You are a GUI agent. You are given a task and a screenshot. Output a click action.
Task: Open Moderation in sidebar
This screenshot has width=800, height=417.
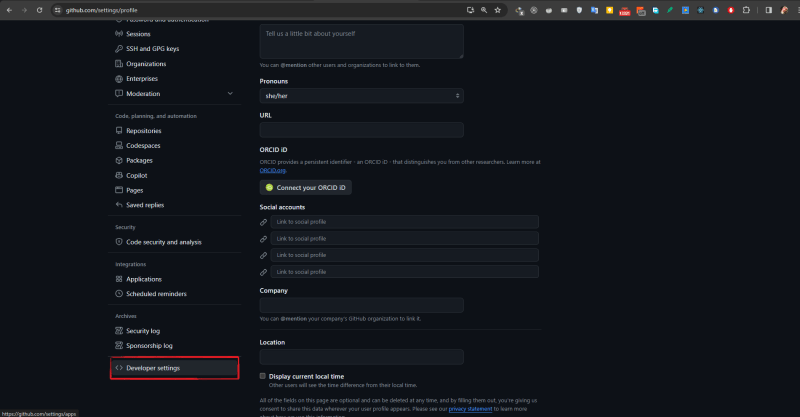pyautogui.click(x=143, y=93)
